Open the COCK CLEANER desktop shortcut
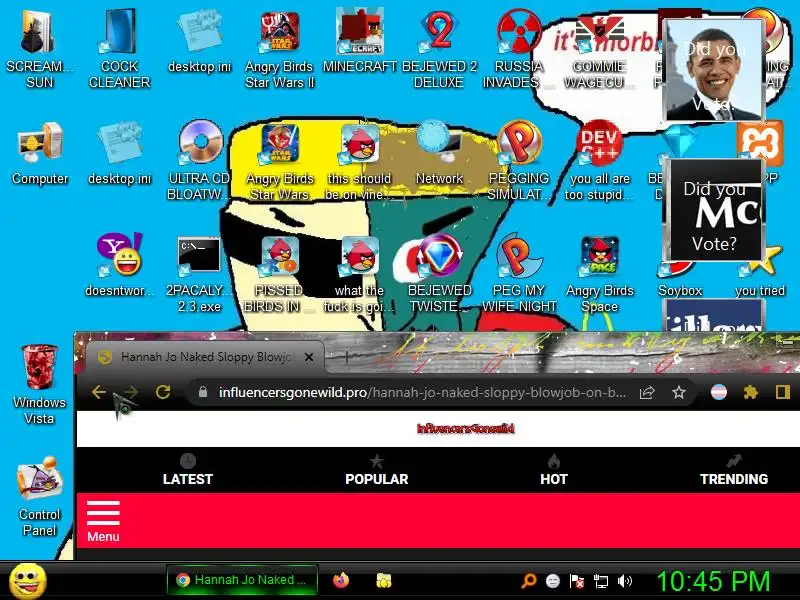The width and height of the screenshot is (800, 600). coord(119,49)
